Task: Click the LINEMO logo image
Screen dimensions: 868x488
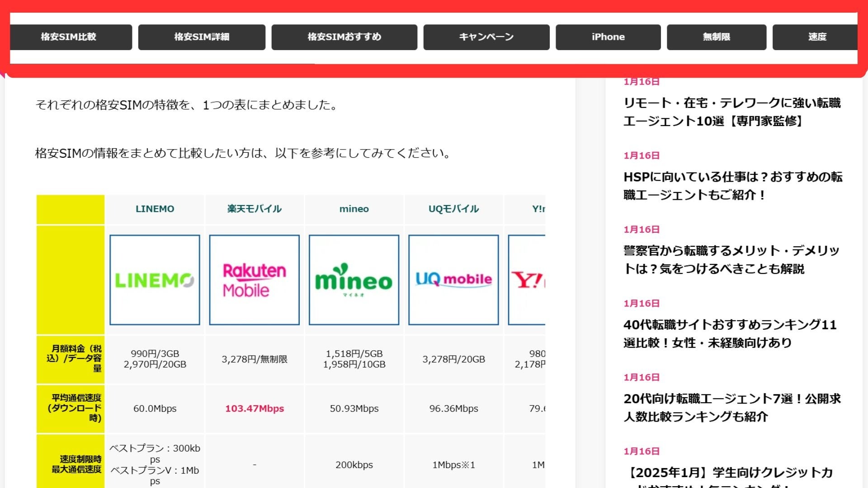Action: click(155, 280)
